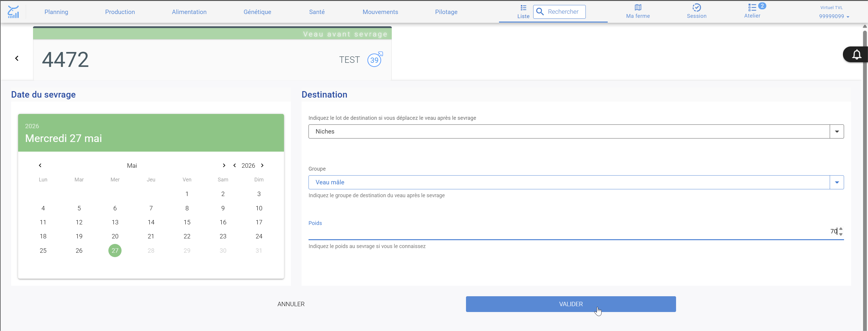
Task: Decrease Poids with the down stepper
Action: tap(841, 234)
